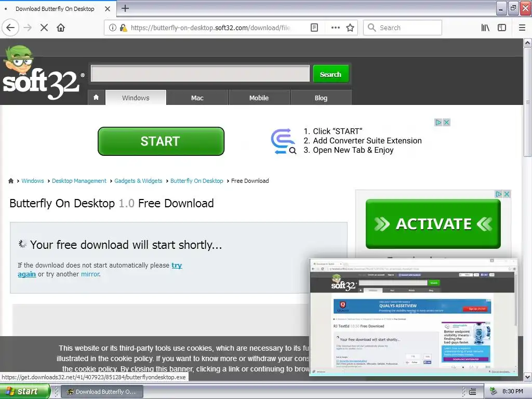Open the Blog tab
Screen dimensions: 532x399
[x=321, y=98]
